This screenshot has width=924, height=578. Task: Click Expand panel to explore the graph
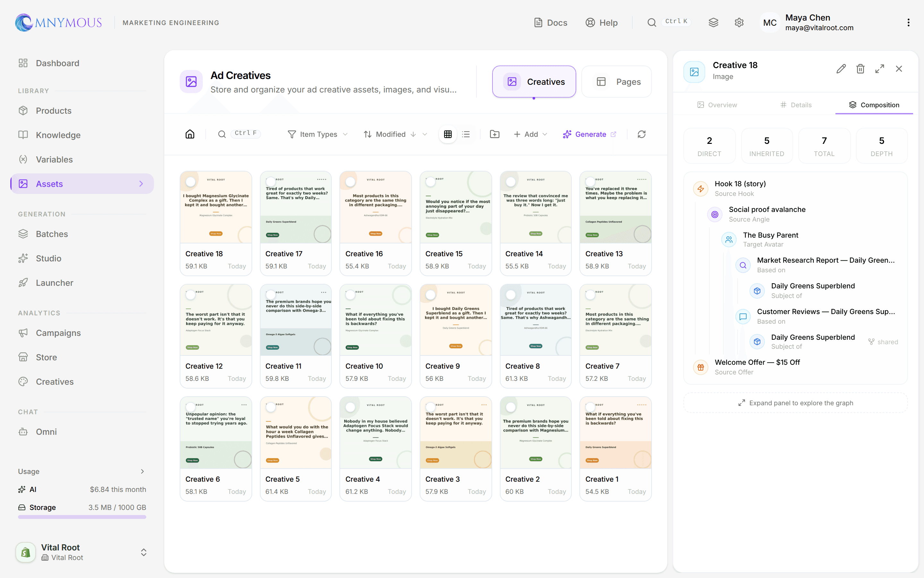(795, 403)
